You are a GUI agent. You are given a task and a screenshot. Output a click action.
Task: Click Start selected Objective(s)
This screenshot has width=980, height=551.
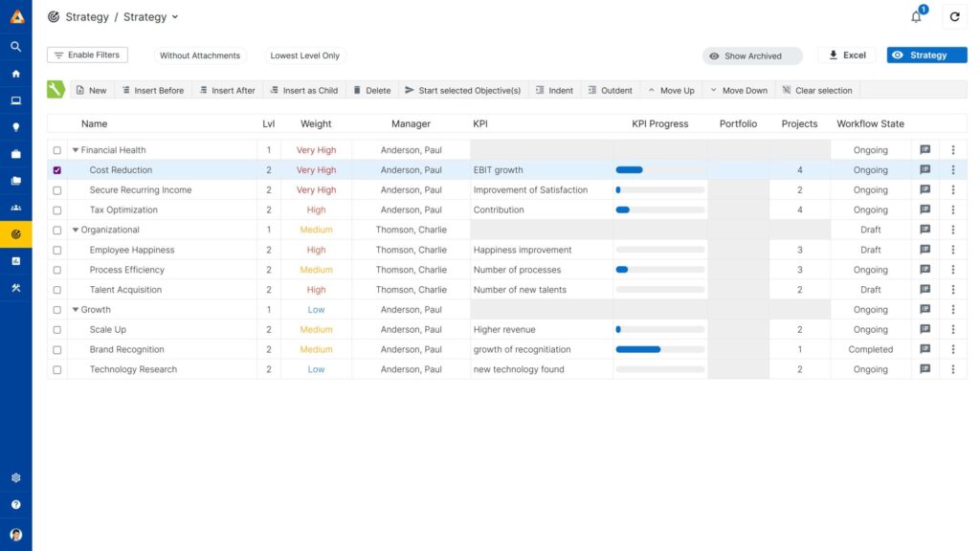click(x=463, y=90)
